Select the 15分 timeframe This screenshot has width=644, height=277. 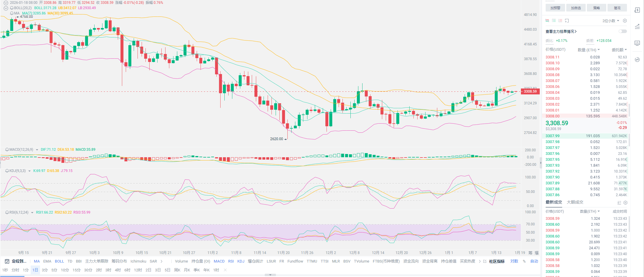tap(77, 270)
